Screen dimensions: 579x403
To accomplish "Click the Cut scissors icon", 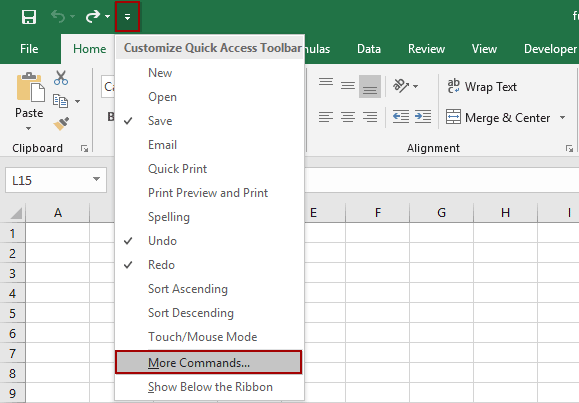I will 61,78.
